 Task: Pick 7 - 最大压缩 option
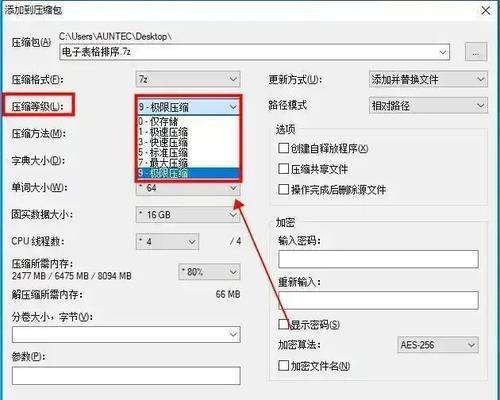pyautogui.click(x=189, y=163)
